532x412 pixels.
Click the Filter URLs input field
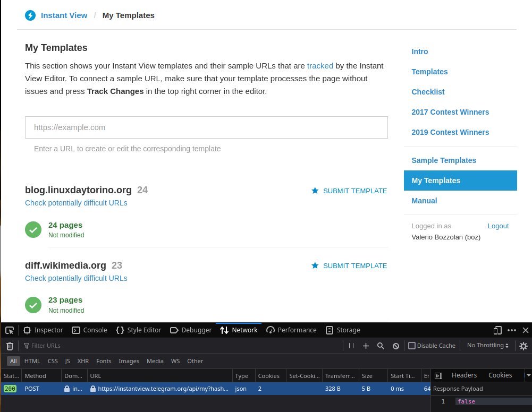click(x=182, y=346)
